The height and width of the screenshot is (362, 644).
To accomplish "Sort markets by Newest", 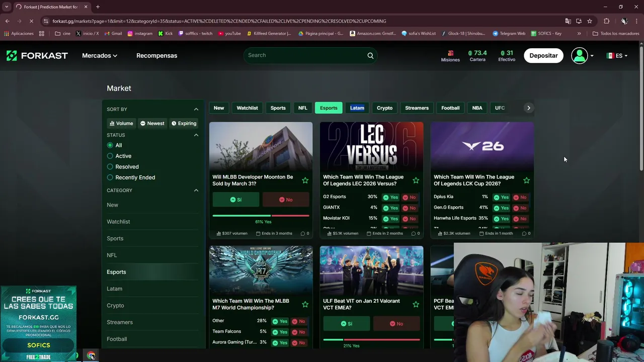I will [x=152, y=123].
